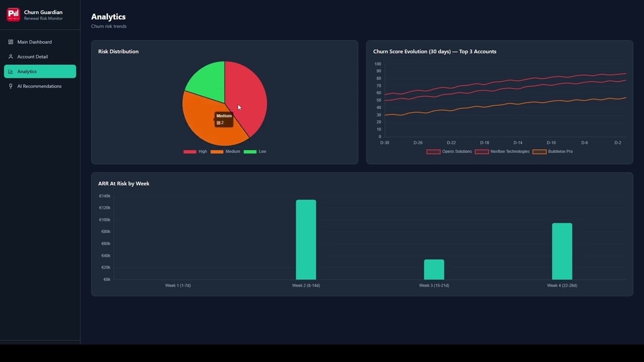
Task: Click the Week 4 (22-28d) bar
Action: (x=562, y=251)
